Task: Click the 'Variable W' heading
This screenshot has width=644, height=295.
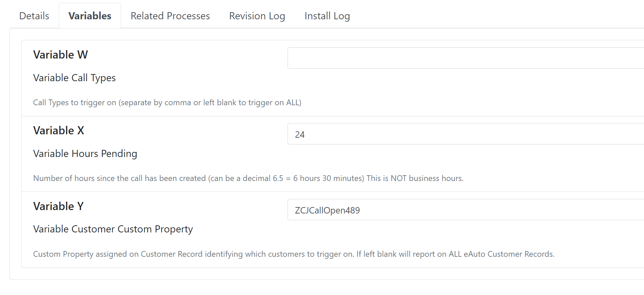Action: [x=60, y=55]
